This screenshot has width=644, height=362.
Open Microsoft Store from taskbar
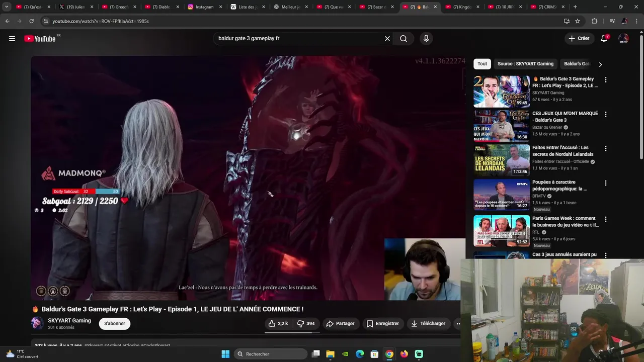coord(374,354)
